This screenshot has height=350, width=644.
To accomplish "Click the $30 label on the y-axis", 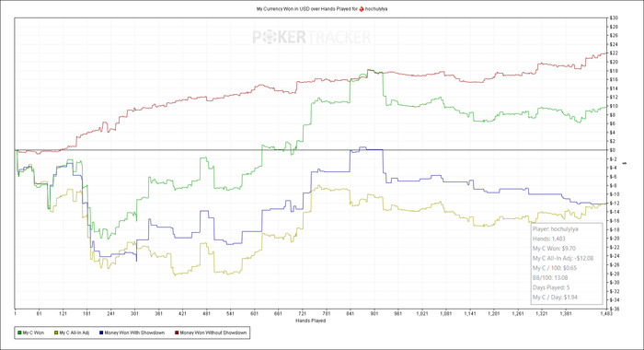I will click(614, 18).
